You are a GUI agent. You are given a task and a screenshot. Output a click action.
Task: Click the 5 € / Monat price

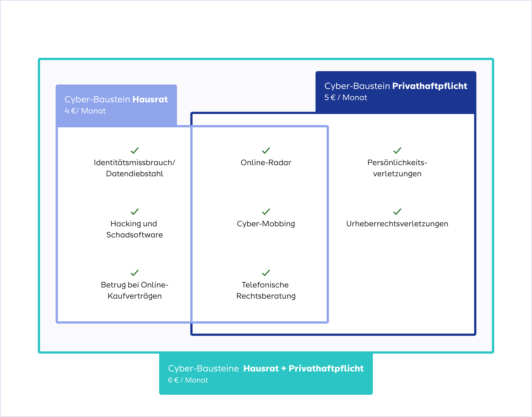pyautogui.click(x=346, y=98)
